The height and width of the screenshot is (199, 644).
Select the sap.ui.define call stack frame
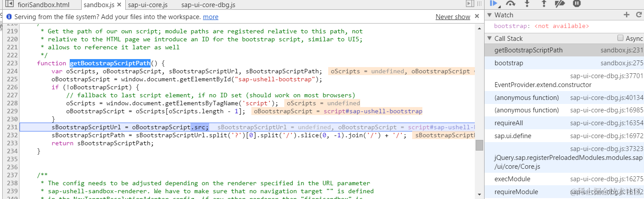[x=564, y=136]
